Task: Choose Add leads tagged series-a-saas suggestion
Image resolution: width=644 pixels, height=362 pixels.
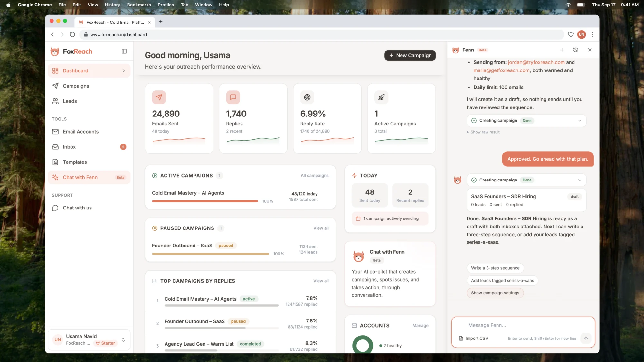Action: (x=502, y=281)
